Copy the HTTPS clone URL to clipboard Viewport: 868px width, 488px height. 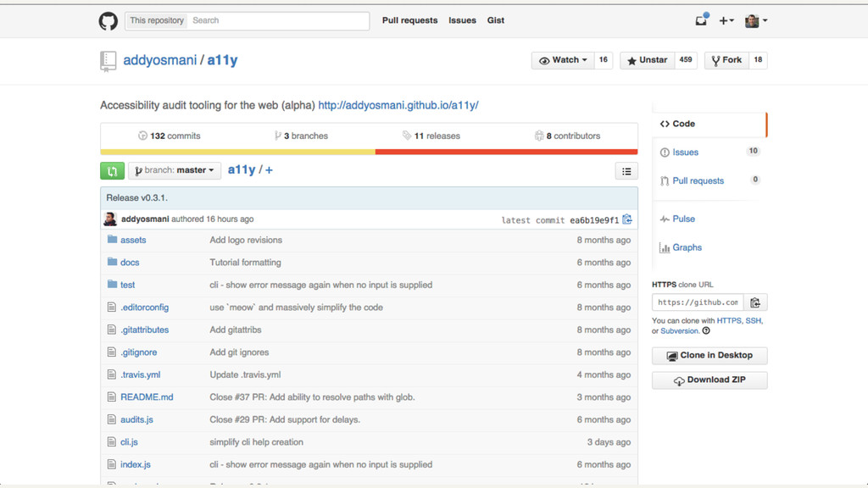click(x=755, y=302)
